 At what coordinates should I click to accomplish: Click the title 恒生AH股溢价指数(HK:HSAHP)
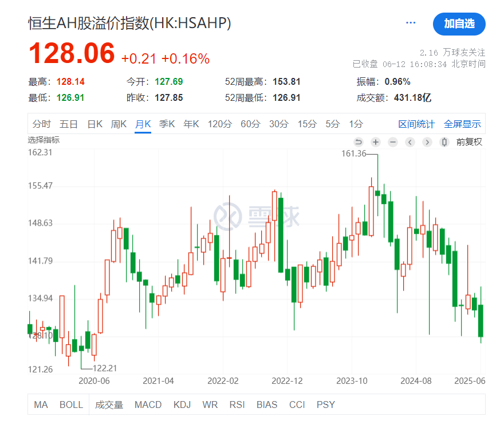point(129,23)
